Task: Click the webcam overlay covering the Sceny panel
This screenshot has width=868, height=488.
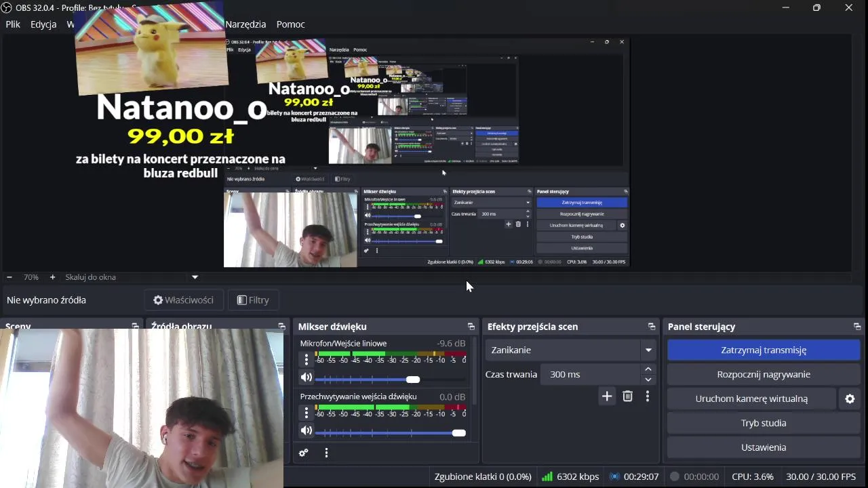Action: point(142,408)
